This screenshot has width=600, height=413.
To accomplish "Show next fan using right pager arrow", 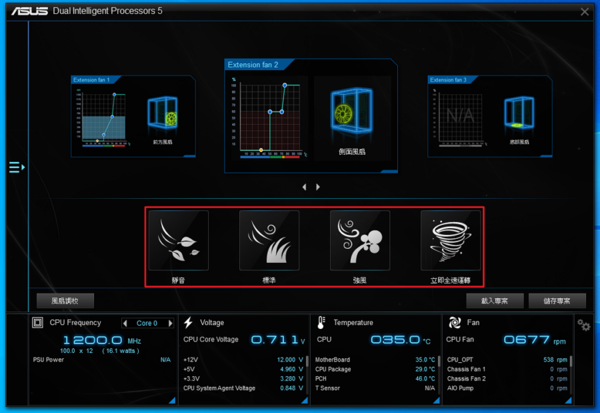I will 318,187.
